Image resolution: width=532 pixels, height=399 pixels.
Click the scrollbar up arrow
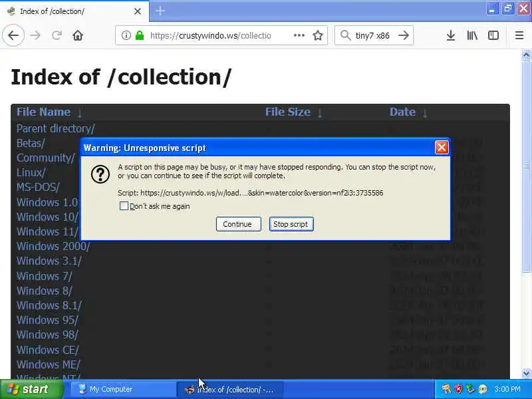pos(526,55)
